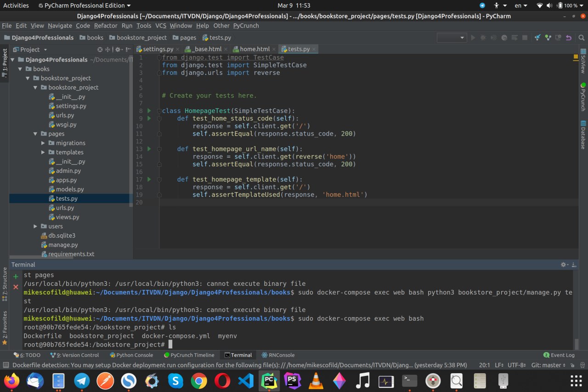Screen dimensions: 588x392
Task: Click the purple Revert arrow icon
Action: [569, 38]
